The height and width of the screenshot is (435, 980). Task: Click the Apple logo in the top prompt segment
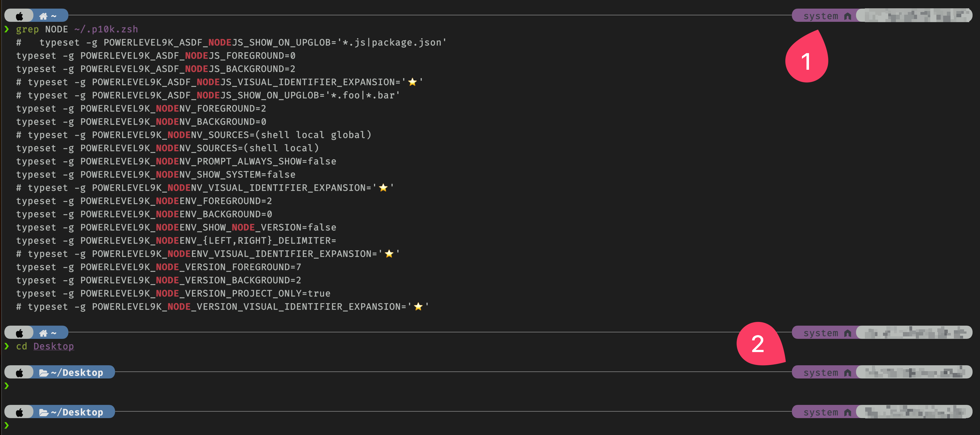click(19, 16)
